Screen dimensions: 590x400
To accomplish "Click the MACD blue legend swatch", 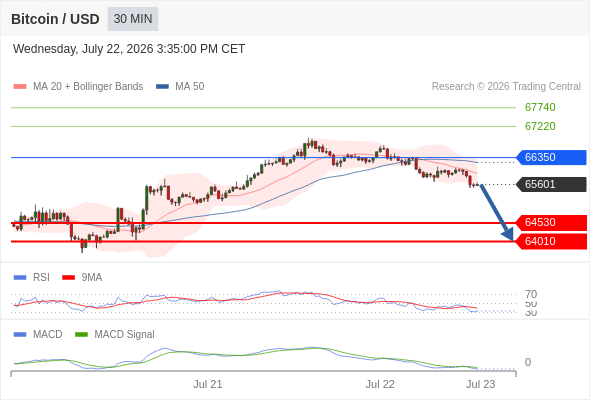I will [x=20, y=335].
